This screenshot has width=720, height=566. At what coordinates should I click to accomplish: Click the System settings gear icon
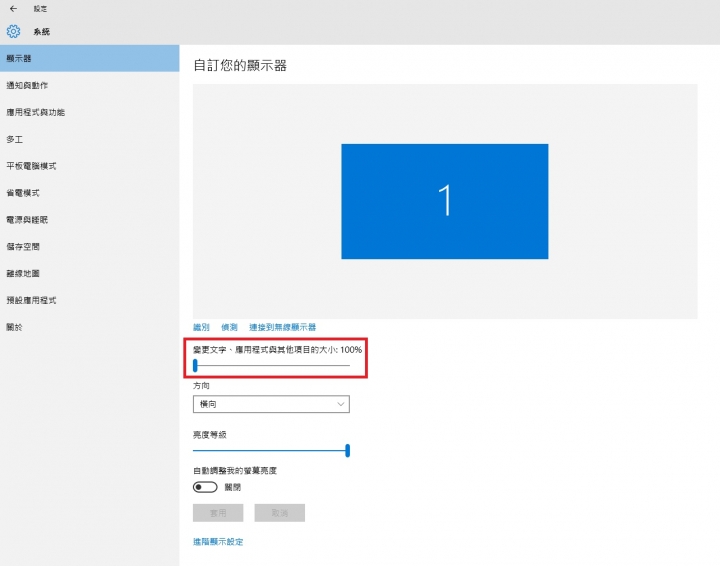point(13,31)
